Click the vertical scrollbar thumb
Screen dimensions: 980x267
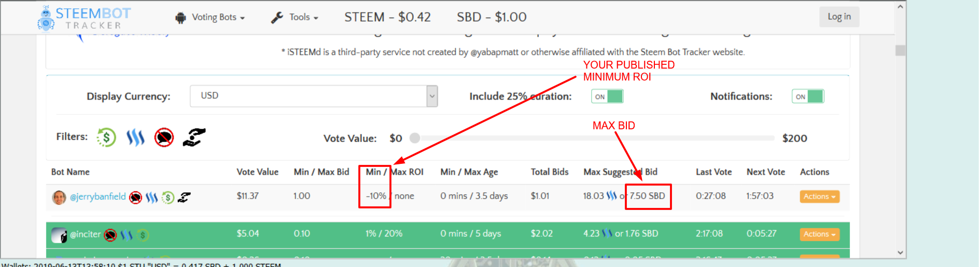(900, 50)
